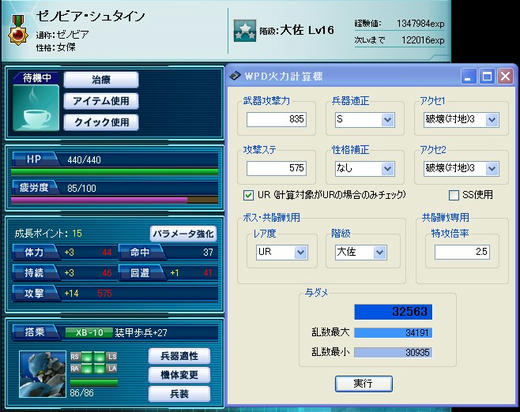Click the 乱数最小 value 30935
Viewport: 520px width, 412px height.
point(393,353)
